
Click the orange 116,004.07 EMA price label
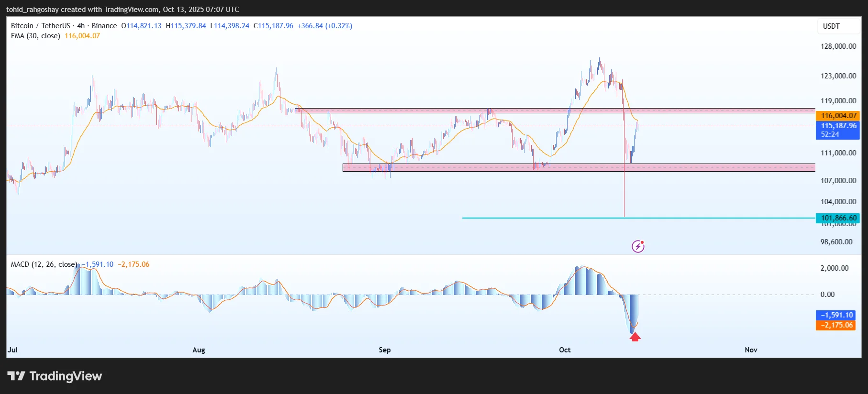838,116
